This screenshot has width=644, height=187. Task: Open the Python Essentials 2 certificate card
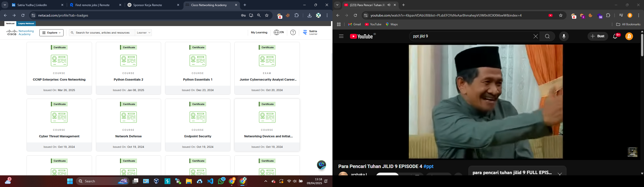point(129,68)
